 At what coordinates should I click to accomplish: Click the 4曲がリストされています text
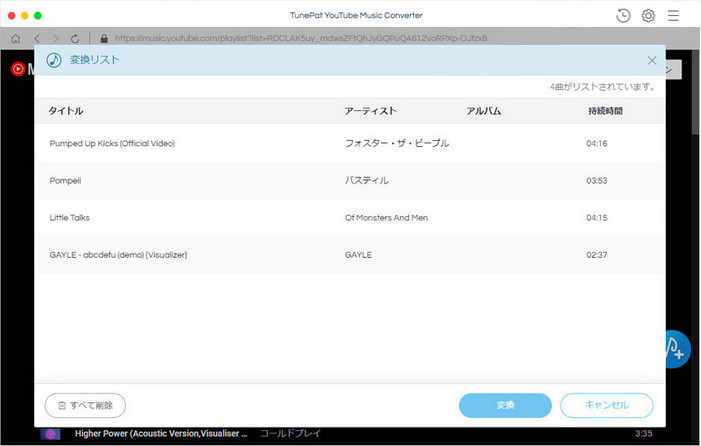point(602,87)
